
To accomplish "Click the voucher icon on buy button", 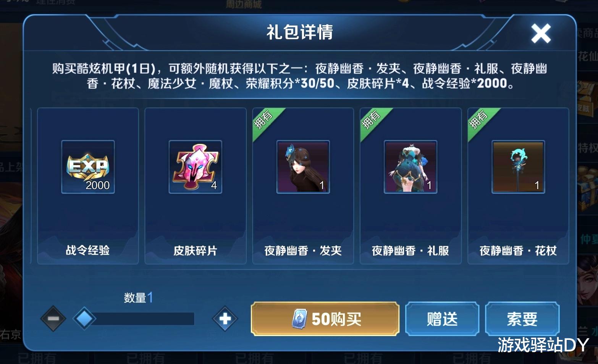I will click(x=299, y=319).
